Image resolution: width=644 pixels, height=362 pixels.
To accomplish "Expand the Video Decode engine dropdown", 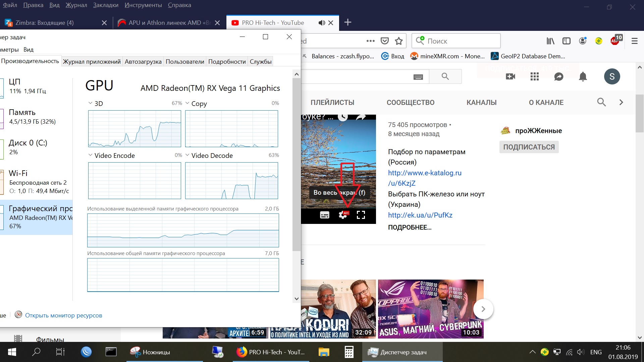I will coord(187,155).
